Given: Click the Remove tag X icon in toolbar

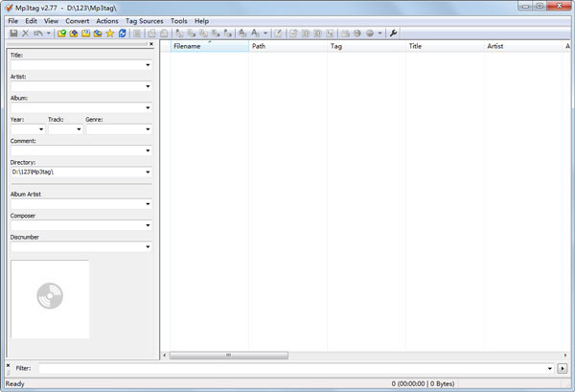Looking at the screenshot, I should coord(25,34).
